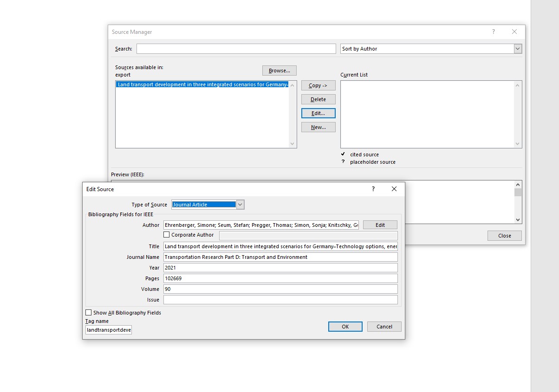Viewport: 559px width, 392px height.
Task: Click the Browse button
Action: 279,71
